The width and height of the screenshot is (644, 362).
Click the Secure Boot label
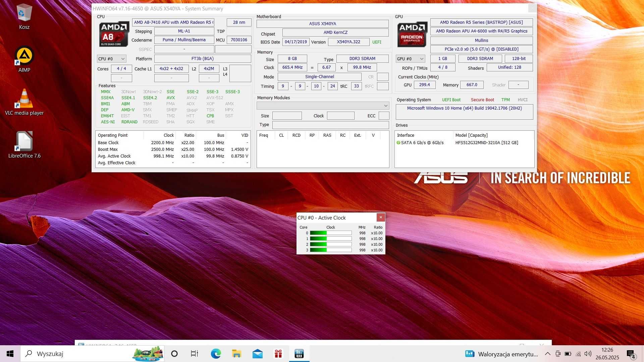coord(482,100)
